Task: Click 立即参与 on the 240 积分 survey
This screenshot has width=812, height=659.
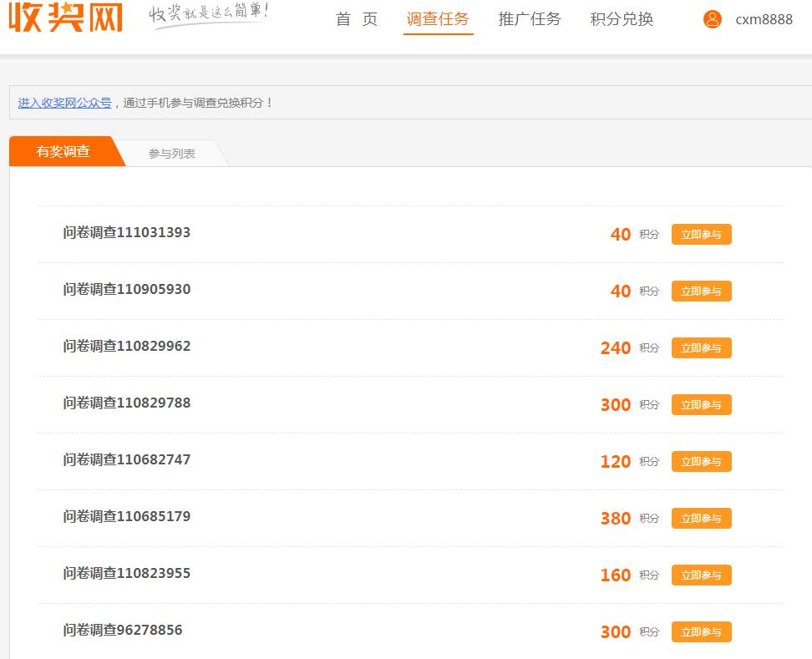Action: point(701,347)
